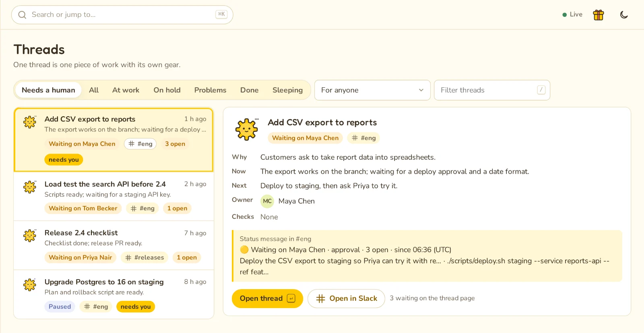
Task: Click #eng tag on Load test thread
Action: pos(143,208)
